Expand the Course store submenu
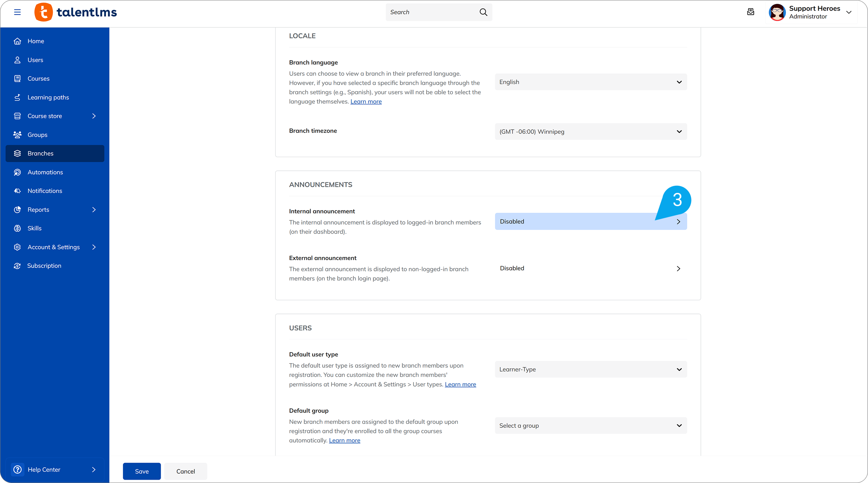This screenshot has width=868, height=483. [94, 116]
